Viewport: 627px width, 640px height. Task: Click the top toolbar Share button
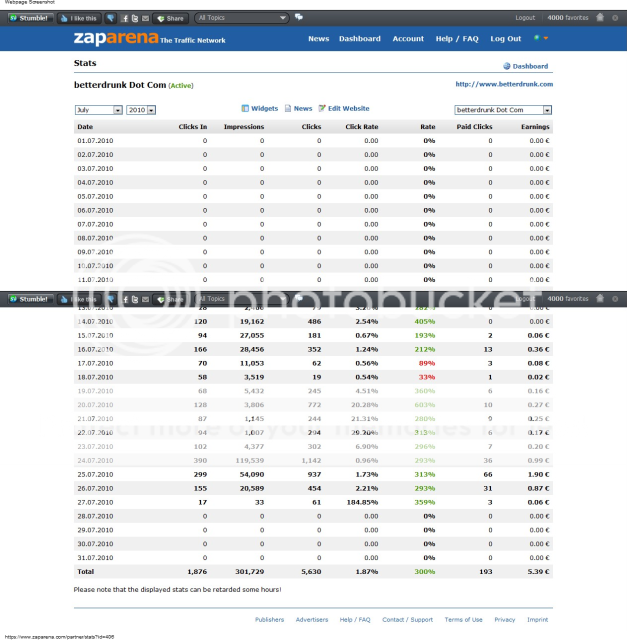tap(170, 18)
